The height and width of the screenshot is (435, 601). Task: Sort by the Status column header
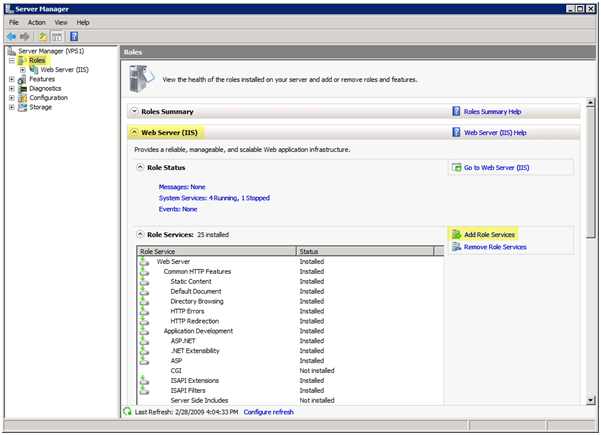point(365,251)
